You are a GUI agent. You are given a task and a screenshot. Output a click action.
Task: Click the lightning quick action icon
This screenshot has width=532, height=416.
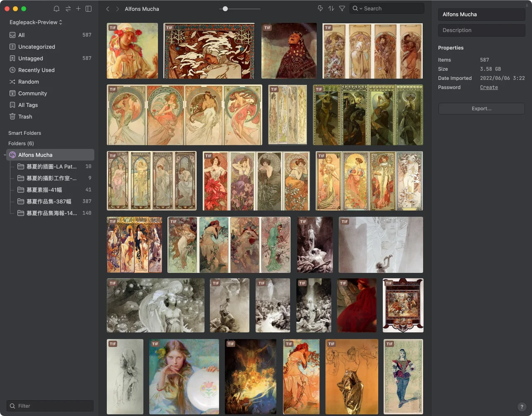pyautogui.click(x=320, y=8)
